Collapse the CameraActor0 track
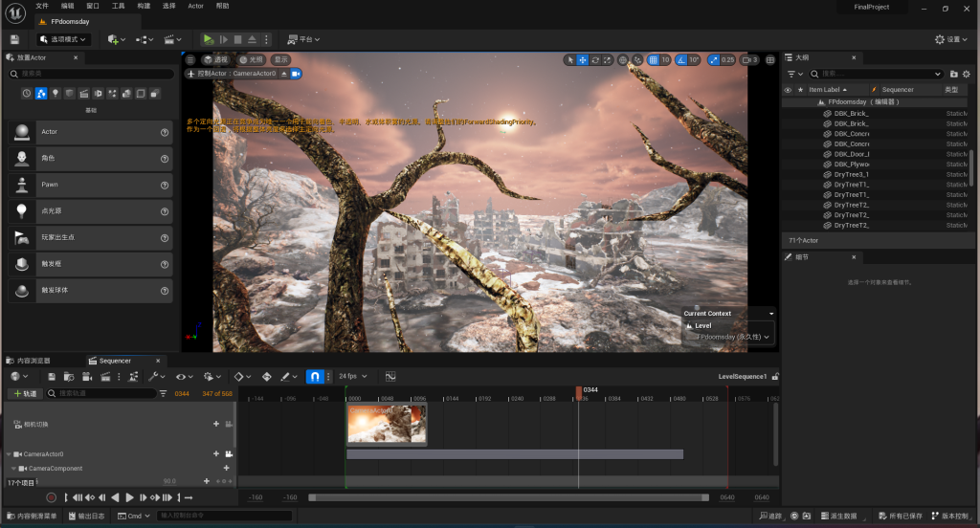Image resolution: width=980 pixels, height=528 pixels. [9, 454]
